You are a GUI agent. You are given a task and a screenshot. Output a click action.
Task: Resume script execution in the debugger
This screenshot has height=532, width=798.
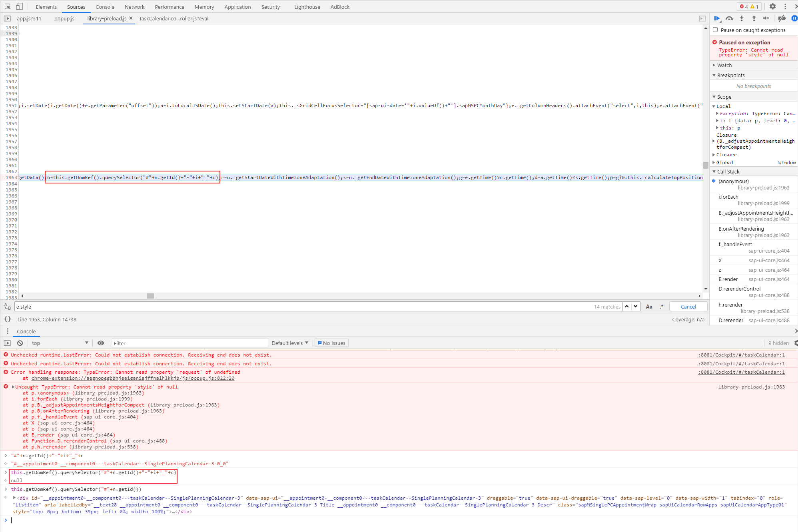[x=717, y=18]
